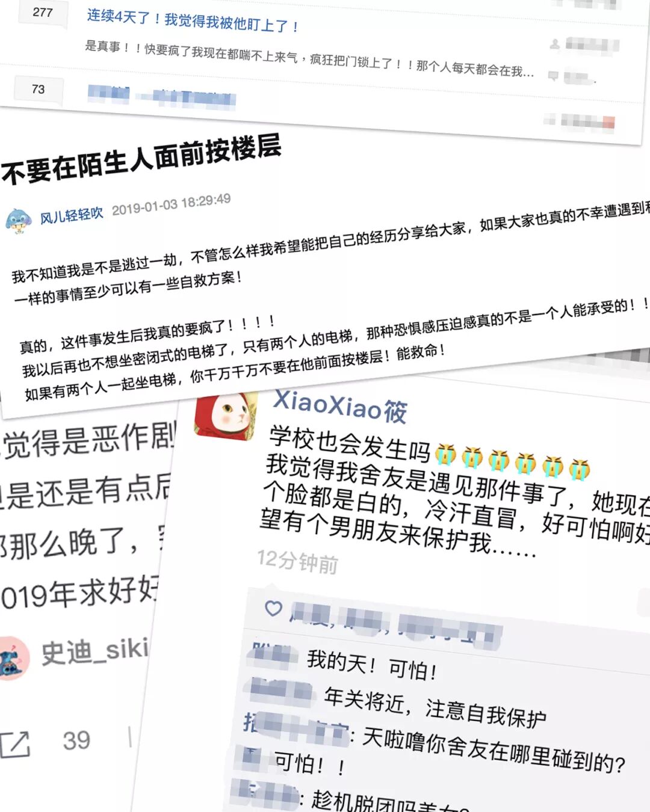This screenshot has height=812, width=650.
Task: Open XiaoXiao筱's red hooded cat avatar
Action: 226,416
